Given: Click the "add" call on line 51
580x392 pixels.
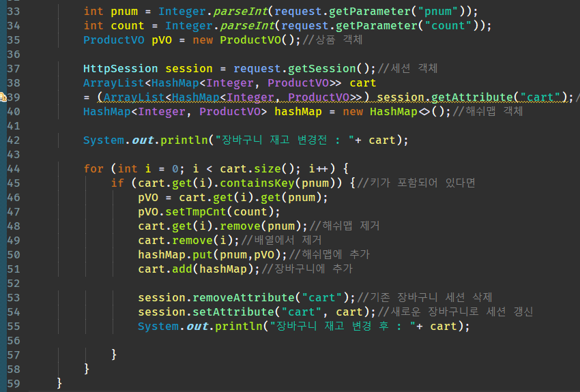Looking at the screenshot, I should [x=182, y=269].
